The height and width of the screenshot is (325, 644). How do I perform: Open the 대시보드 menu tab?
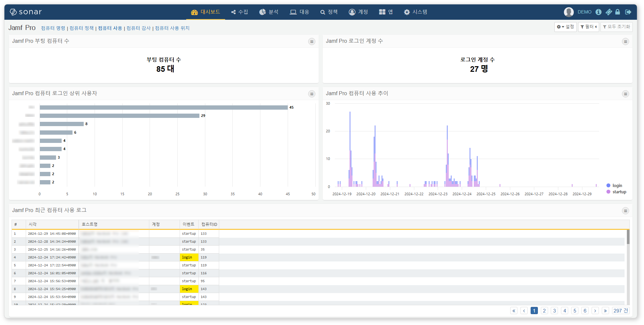pyautogui.click(x=206, y=12)
